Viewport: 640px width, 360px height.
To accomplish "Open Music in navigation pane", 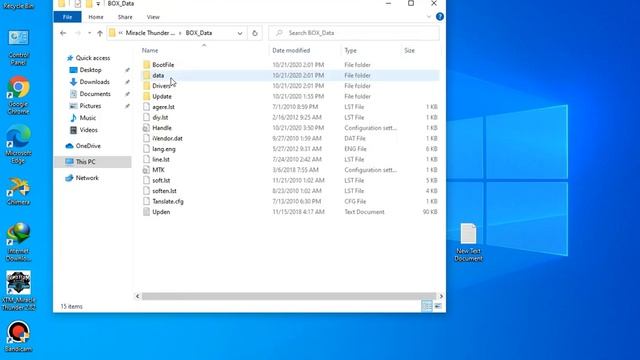I will 87,118.
